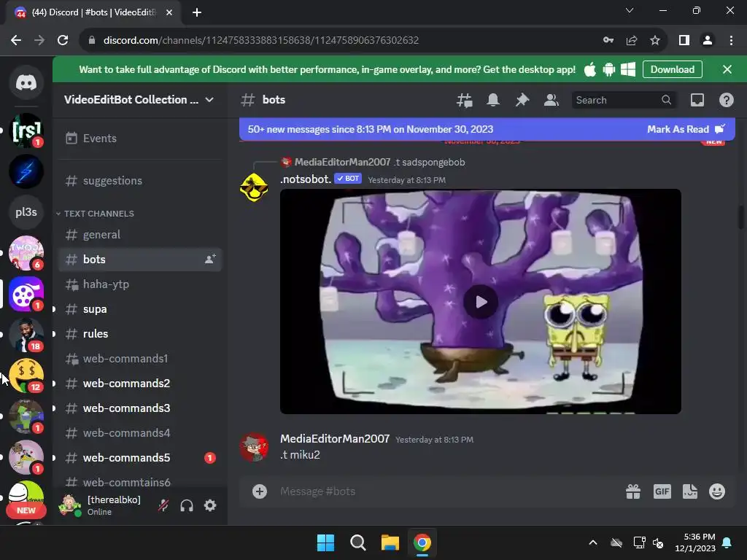Open the blue lightning bolt server

(x=26, y=171)
